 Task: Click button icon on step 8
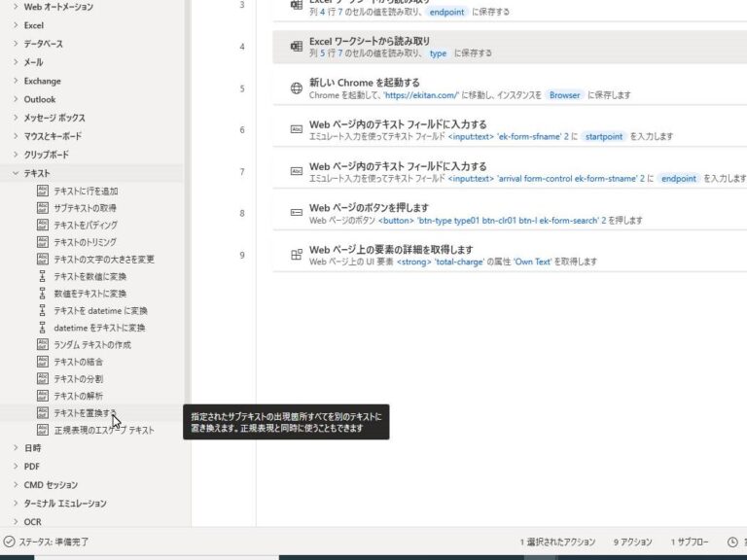297,213
